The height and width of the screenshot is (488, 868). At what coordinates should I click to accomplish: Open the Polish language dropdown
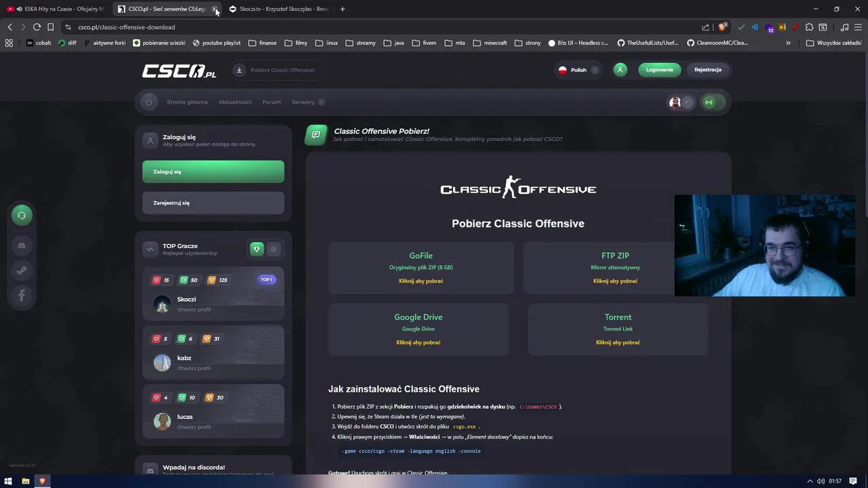(578, 70)
